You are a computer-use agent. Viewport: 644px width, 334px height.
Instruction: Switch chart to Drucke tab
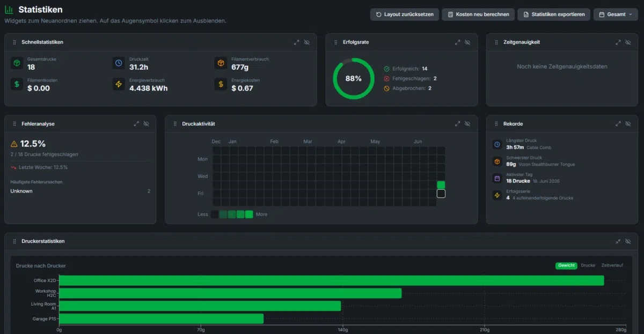(588, 265)
